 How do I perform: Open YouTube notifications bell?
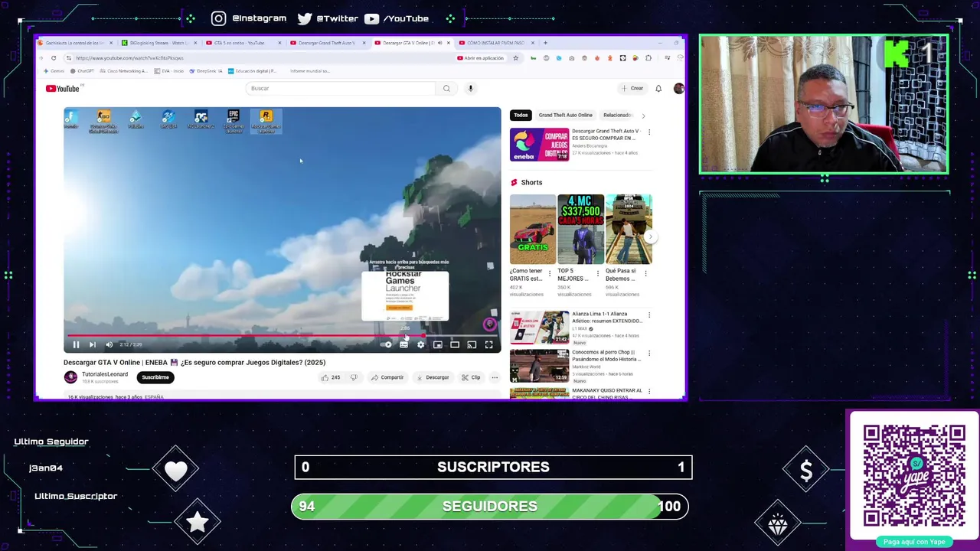(658, 89)
